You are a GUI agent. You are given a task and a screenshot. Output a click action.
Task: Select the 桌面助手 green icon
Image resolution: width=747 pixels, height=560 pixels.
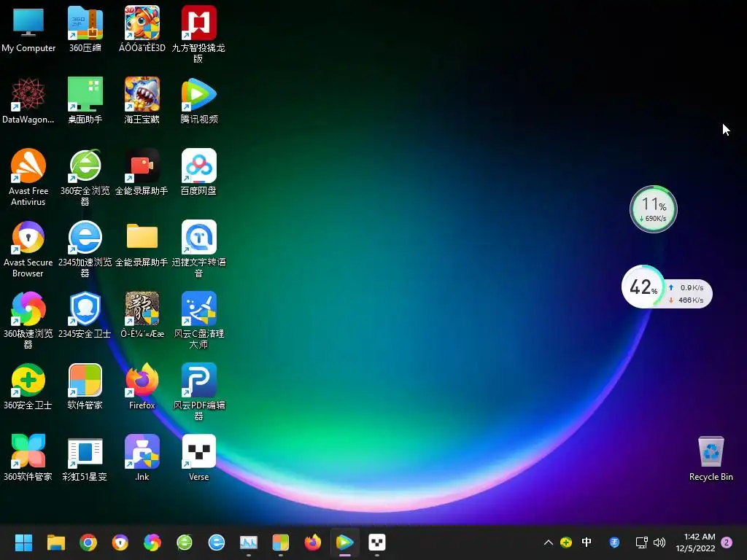pos(85,101)
